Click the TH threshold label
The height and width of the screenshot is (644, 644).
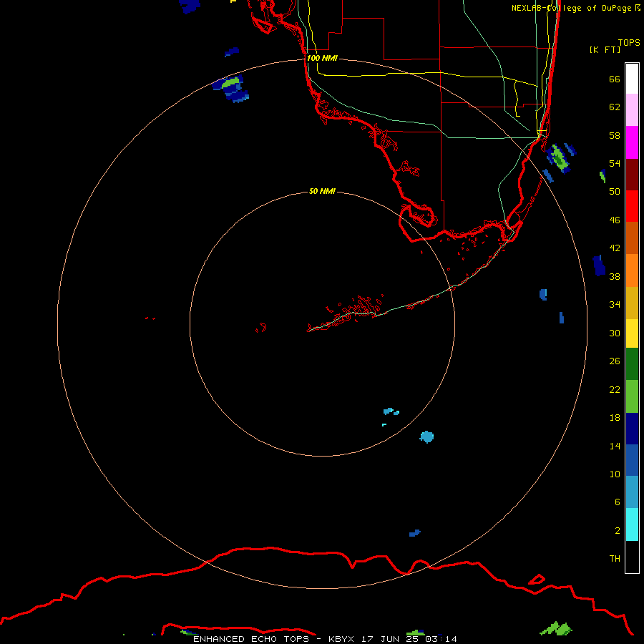tap(615, 559)
